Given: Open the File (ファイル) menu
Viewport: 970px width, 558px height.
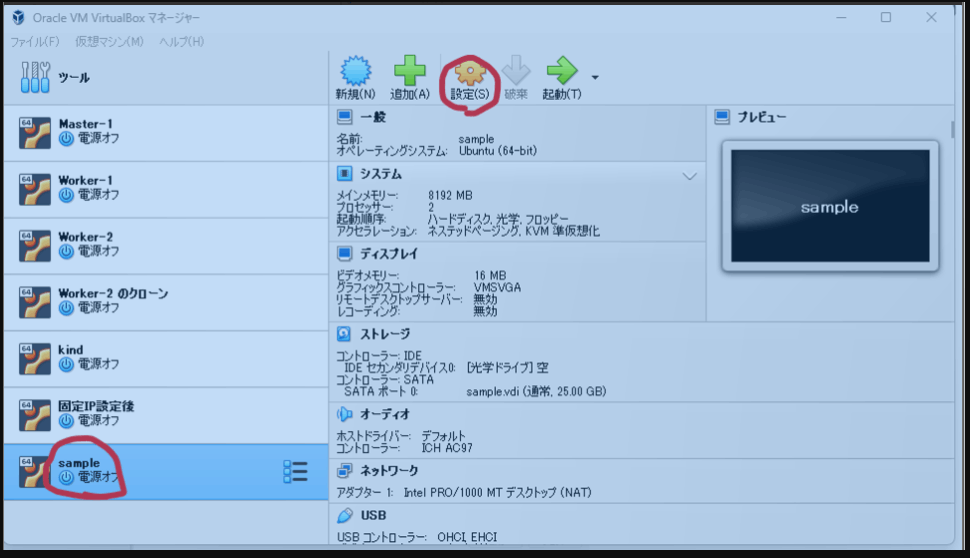Looking at the screenshot, I should coord(35,41).
